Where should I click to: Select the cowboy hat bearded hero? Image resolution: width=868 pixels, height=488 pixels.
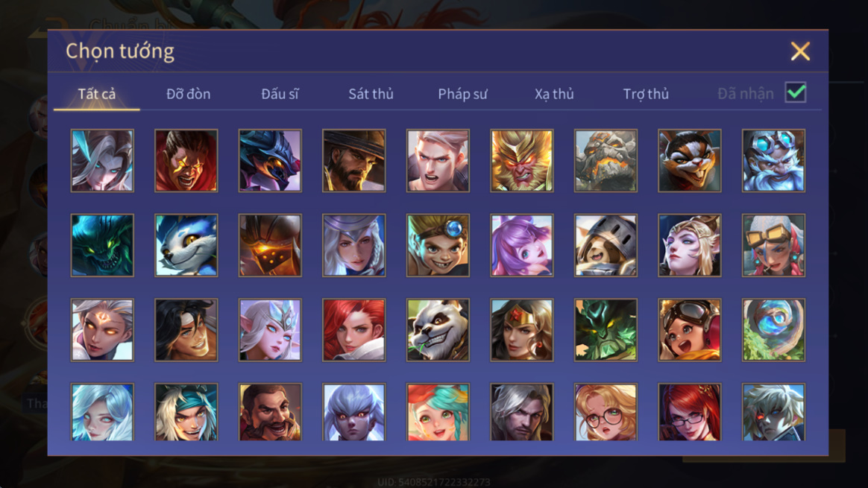click(353, 161)
